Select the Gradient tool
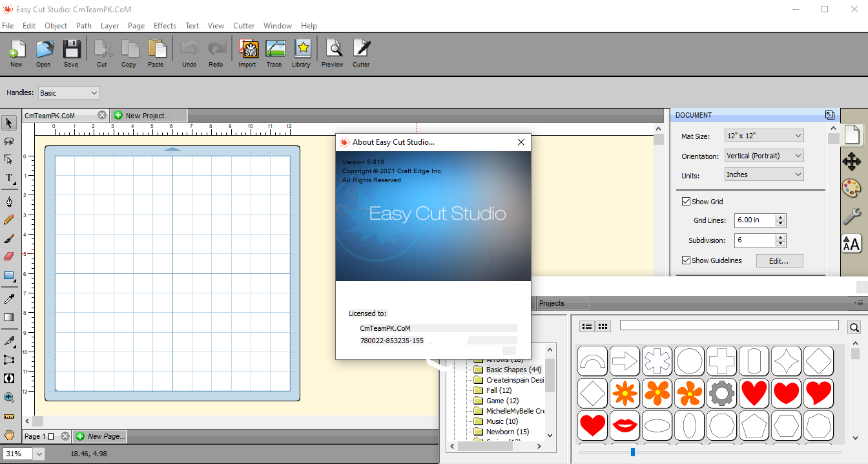This screenshot has width=868, height=464. 9,317
